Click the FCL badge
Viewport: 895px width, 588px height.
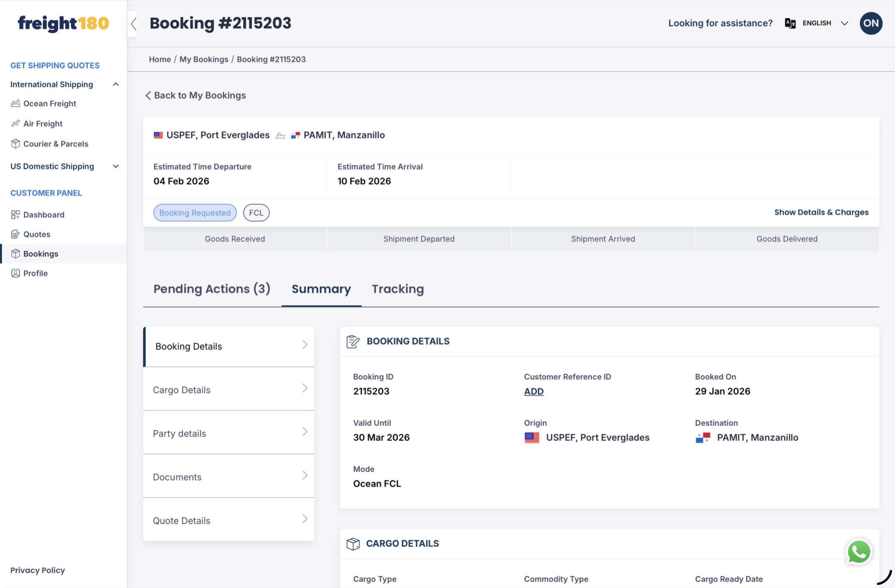point(256,213)
